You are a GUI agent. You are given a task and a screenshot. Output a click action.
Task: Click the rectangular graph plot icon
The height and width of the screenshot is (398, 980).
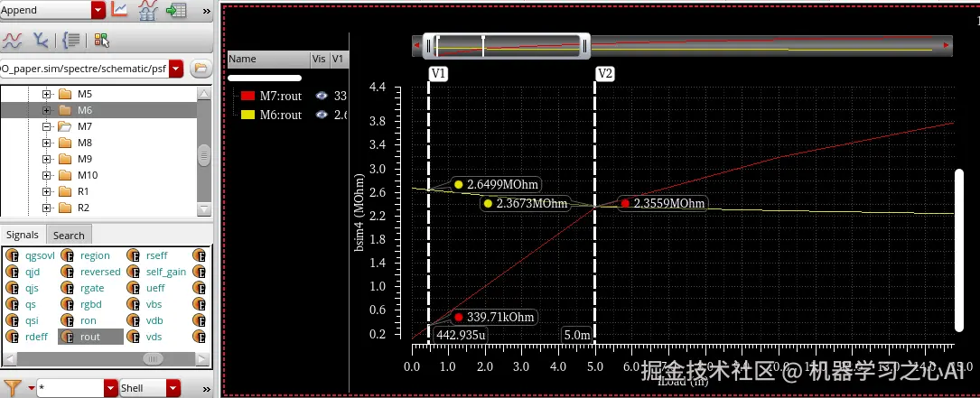pos(119,9)
